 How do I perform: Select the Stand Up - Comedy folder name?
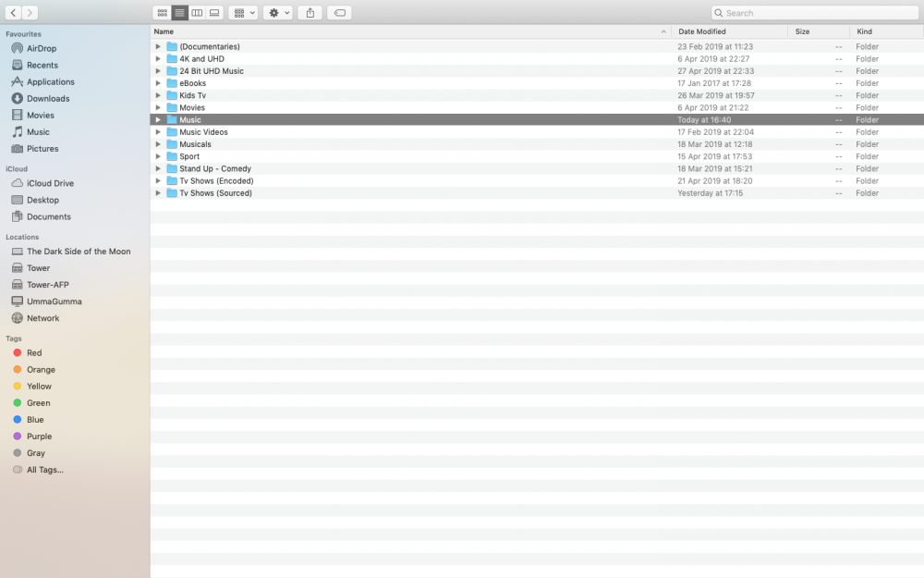coord(215,168)
